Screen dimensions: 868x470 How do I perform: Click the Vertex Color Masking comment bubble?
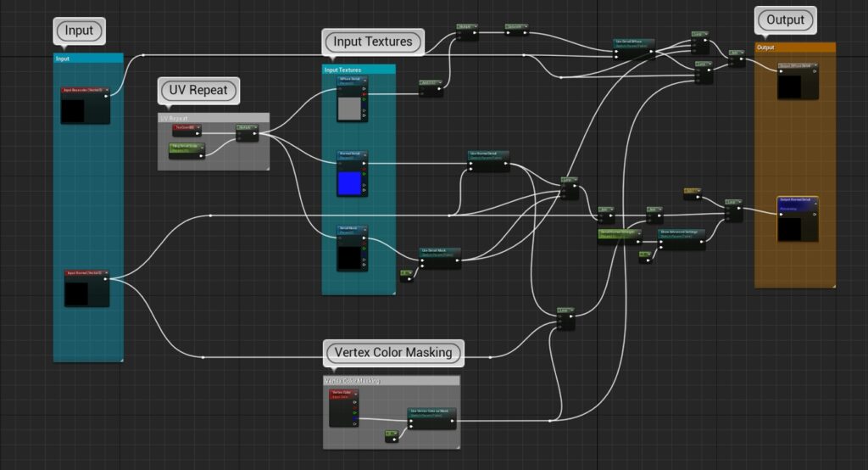(393, 352)
